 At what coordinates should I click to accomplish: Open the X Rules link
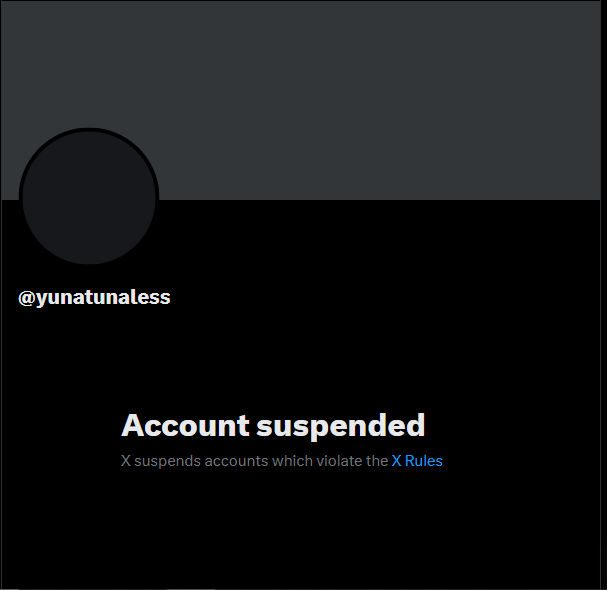pos(417,461)
